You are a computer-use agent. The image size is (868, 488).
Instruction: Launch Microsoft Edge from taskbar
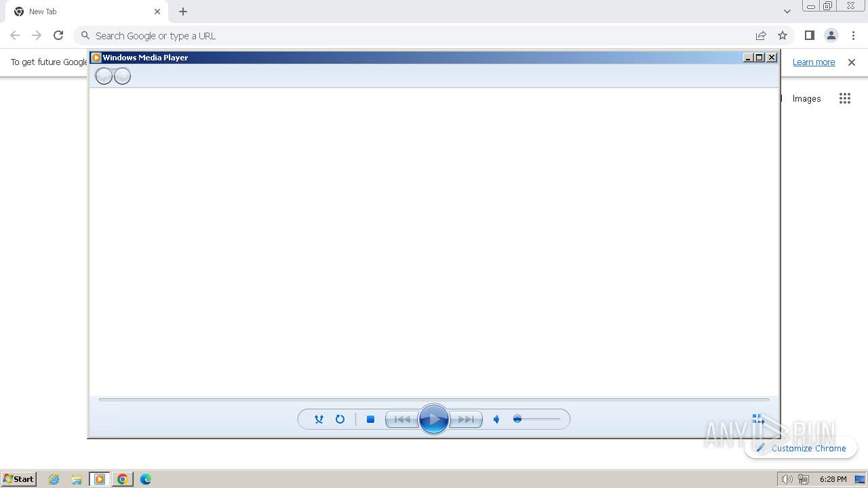point(146,479)
